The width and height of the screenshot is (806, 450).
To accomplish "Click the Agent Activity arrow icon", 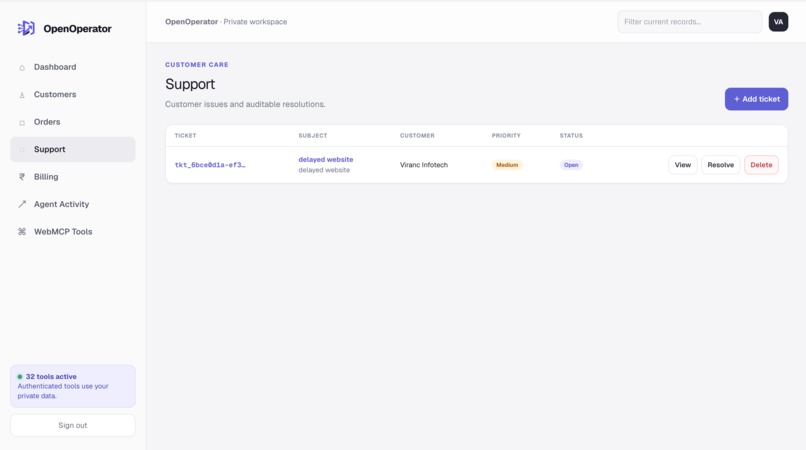I will (22, 204).
